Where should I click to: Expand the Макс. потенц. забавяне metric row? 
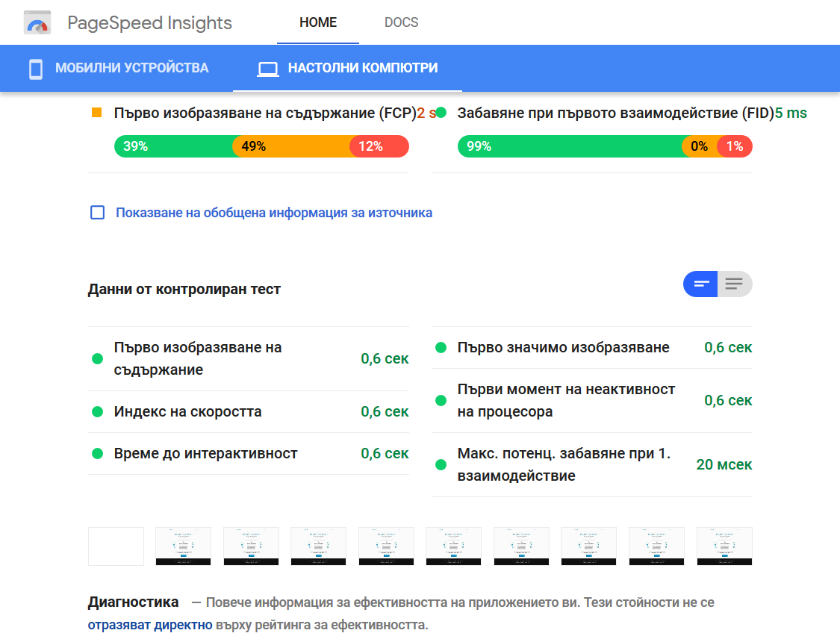click(592, 465)
